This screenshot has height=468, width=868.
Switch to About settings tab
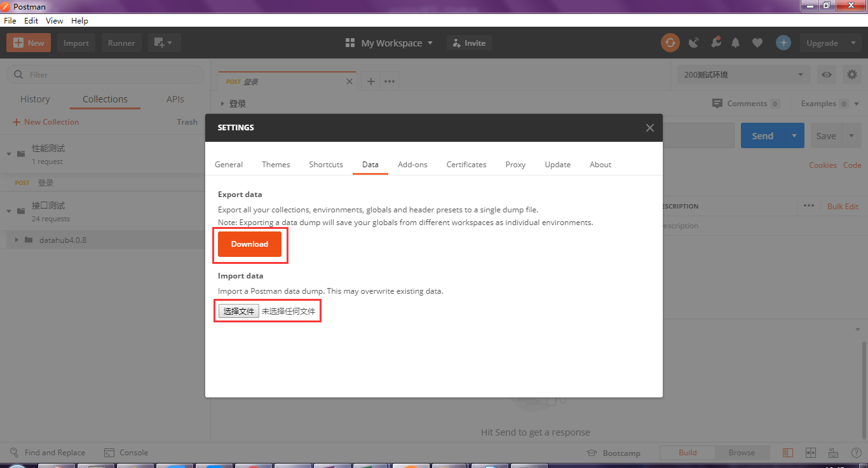pos(600,164)
